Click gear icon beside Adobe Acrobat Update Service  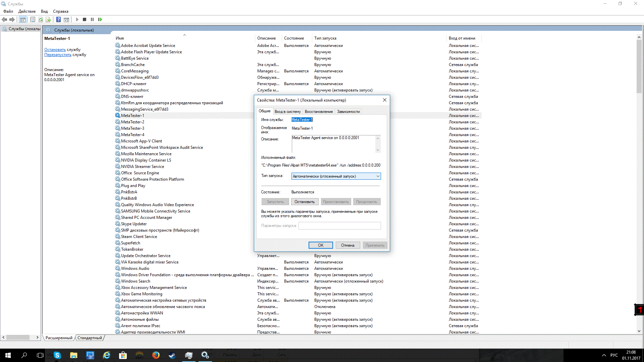pos(118,45)
